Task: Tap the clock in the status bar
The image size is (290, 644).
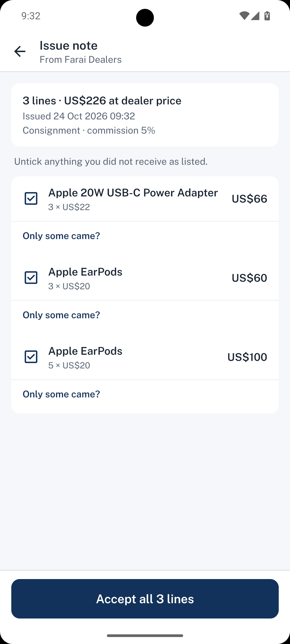Action: [31, 16]
